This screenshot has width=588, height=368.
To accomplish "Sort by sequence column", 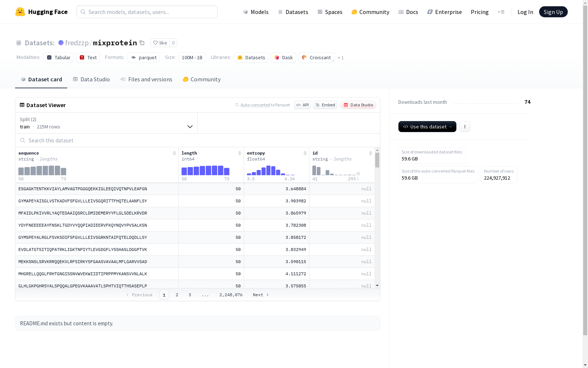I will pyautogui.click(x=174, y=153).
